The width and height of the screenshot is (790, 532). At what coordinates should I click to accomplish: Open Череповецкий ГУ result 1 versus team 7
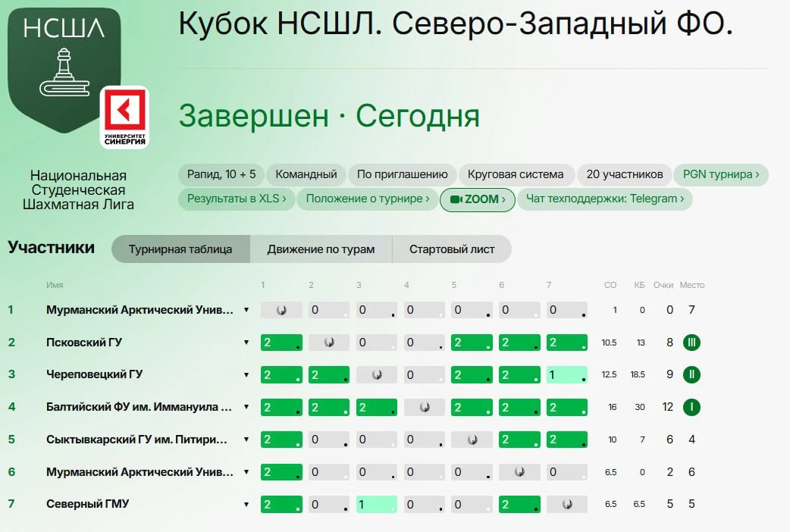point(567,375)
